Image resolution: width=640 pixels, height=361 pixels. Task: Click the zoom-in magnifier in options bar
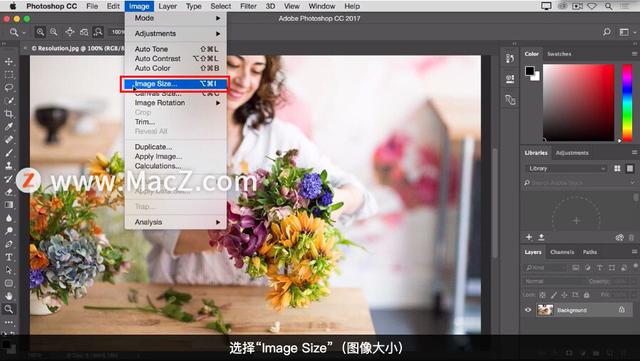tap(40, 32)
